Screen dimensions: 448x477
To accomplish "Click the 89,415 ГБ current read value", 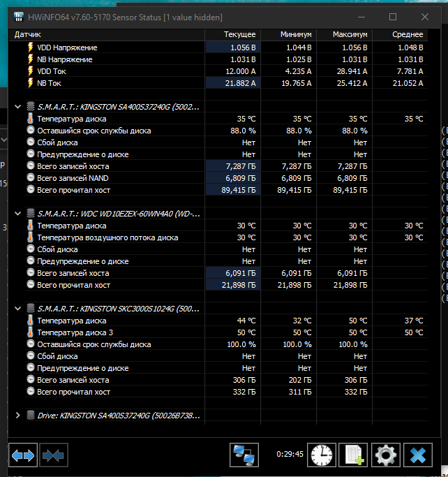I will click(x=239, y=190).
